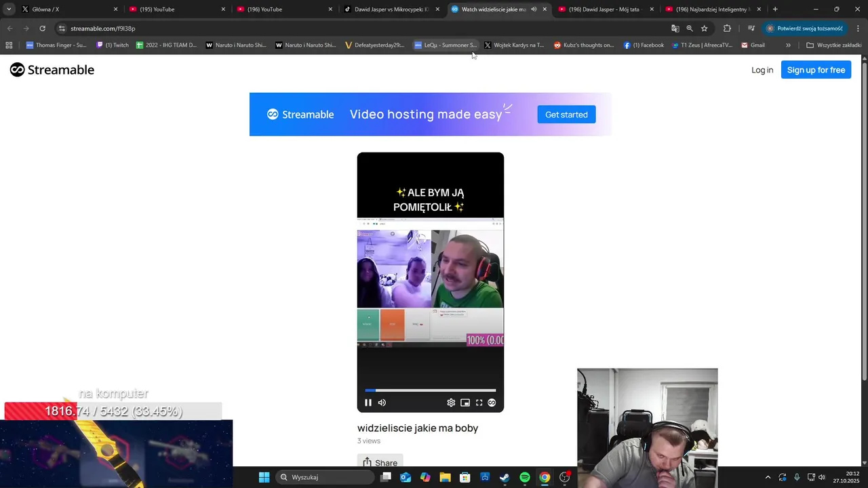Open Wszystkie zakładki folder
The height and width of the screenshot is (488, 868).
tap(833, 45)
